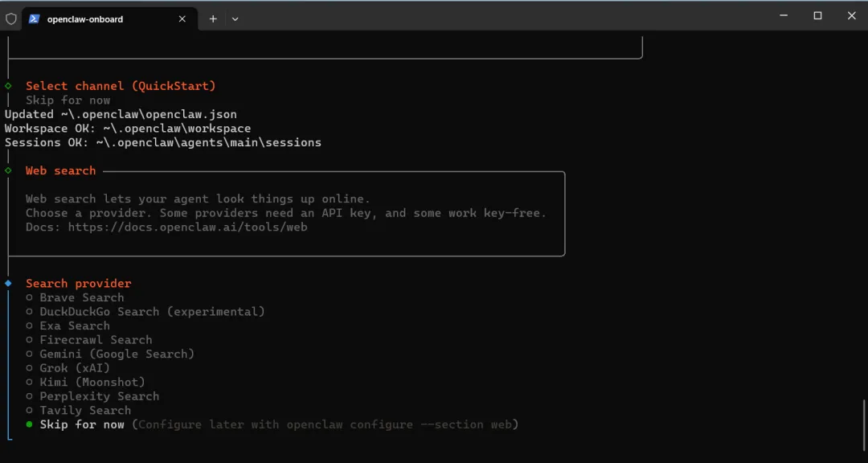The width and height of the screenshot is (868, 463).
Task: Click the shield icon in the title bar
Action: point(11,18)
